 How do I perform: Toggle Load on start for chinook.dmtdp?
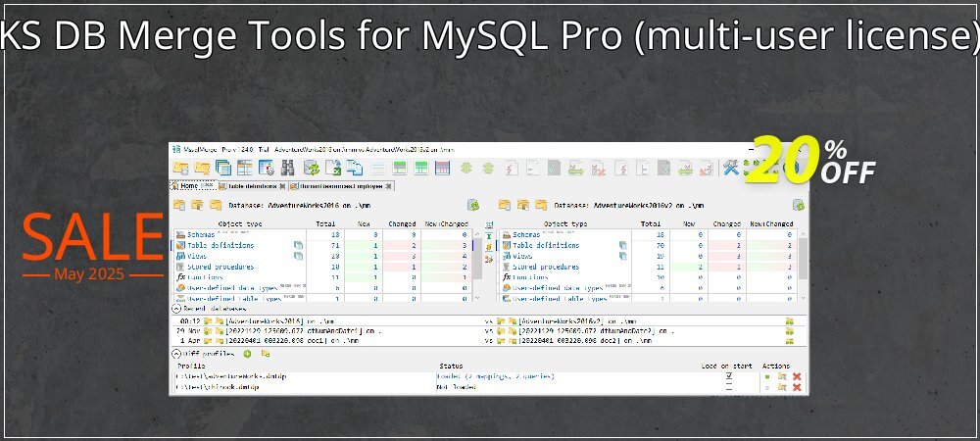(729, 387)
